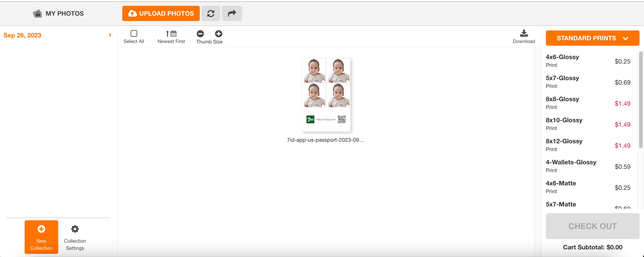
Task: Select the 4-Wallets-Glossy print option
Action: coord(571,165)
